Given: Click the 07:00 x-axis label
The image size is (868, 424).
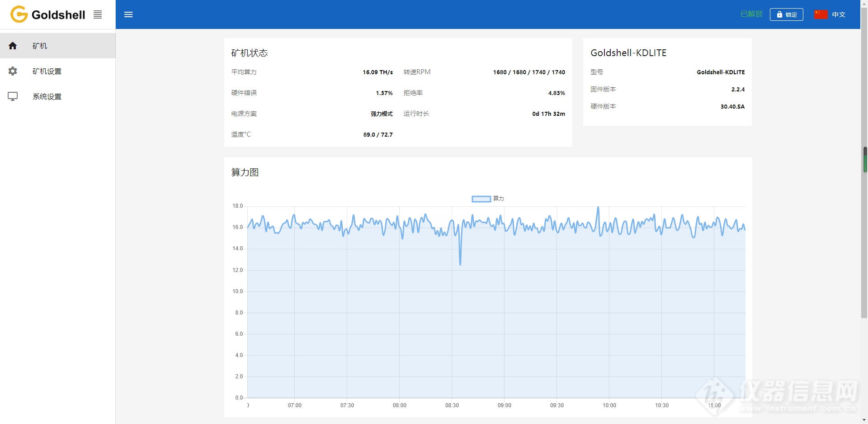Looking at the screenshot, I should coord(295,405).
